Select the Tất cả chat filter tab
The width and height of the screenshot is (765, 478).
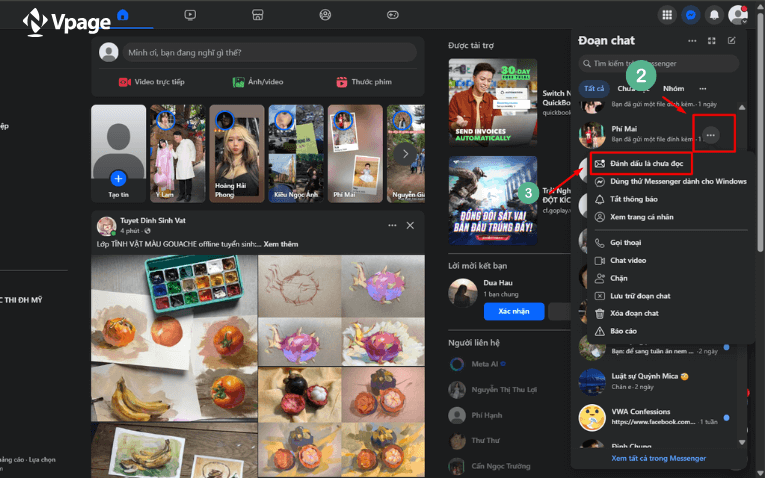(594, 89)
